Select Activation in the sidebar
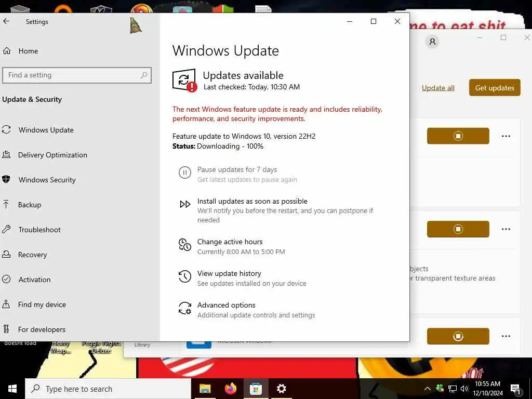Screen dimensions: 532x399 [34, 280]
